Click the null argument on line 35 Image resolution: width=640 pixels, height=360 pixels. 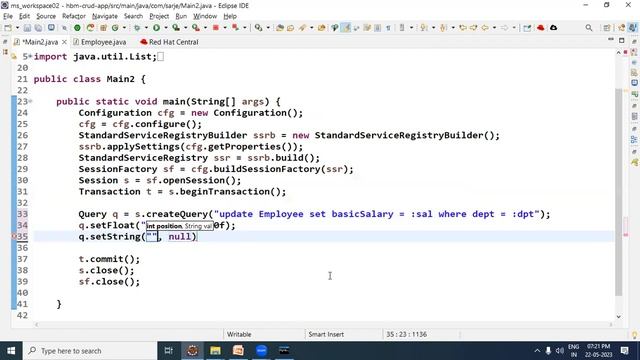tap(180, 237)
